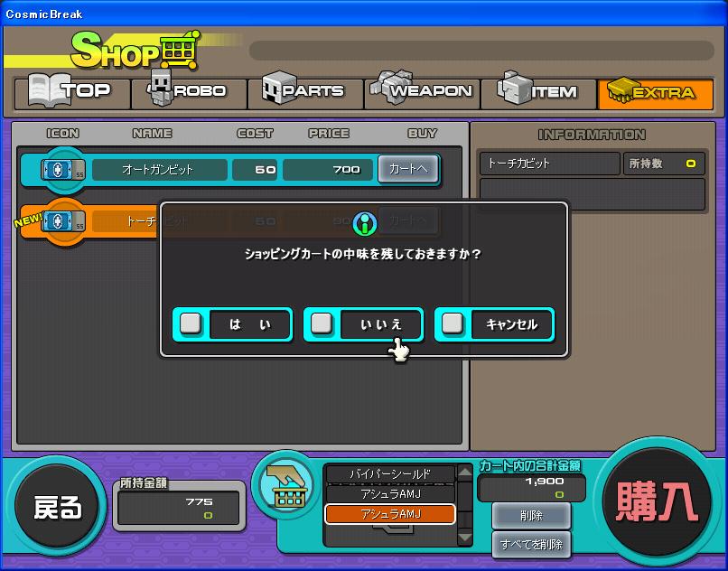The image size is (728, 571).
Task: Click the shopping cart basket icon
Action: (286, 486)
